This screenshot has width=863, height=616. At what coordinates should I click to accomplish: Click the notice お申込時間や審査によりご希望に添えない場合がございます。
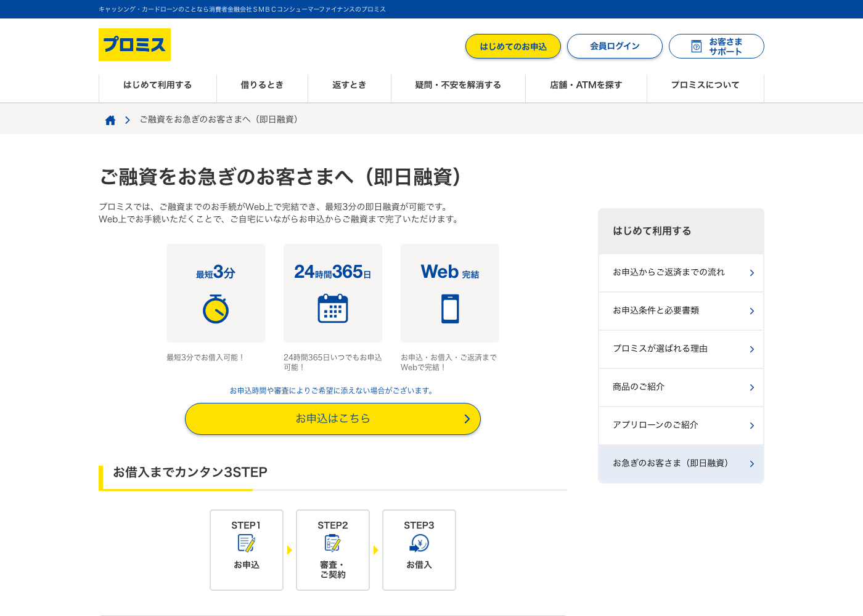(333, 391)
